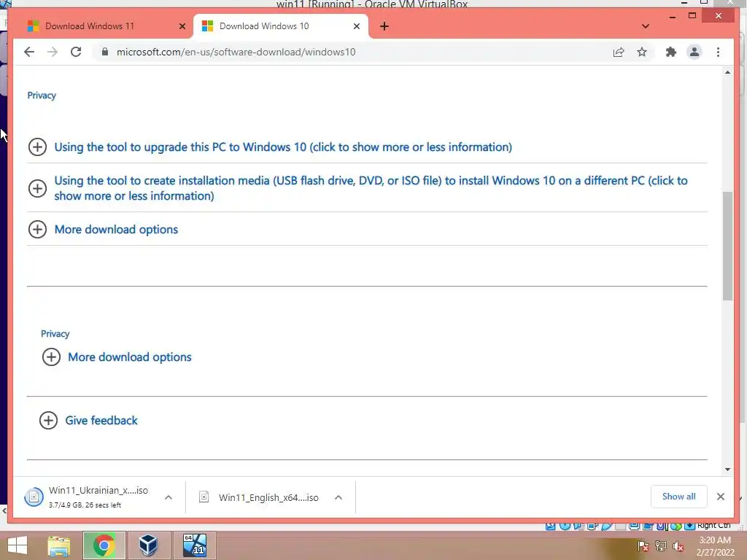
Task: Open the Chrome profile avatar
Action: click(694, 52)
